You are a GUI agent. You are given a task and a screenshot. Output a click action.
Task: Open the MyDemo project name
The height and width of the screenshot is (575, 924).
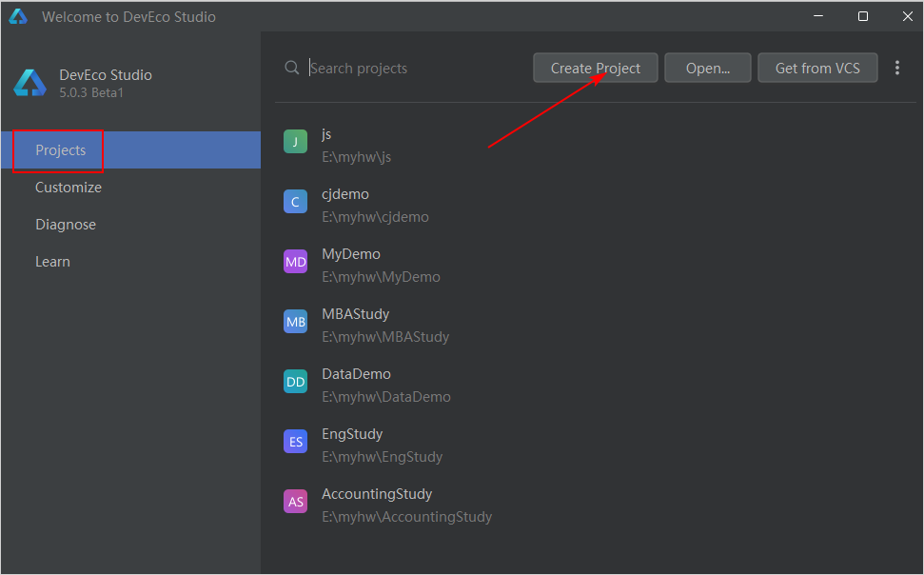[x=351, y=254]
